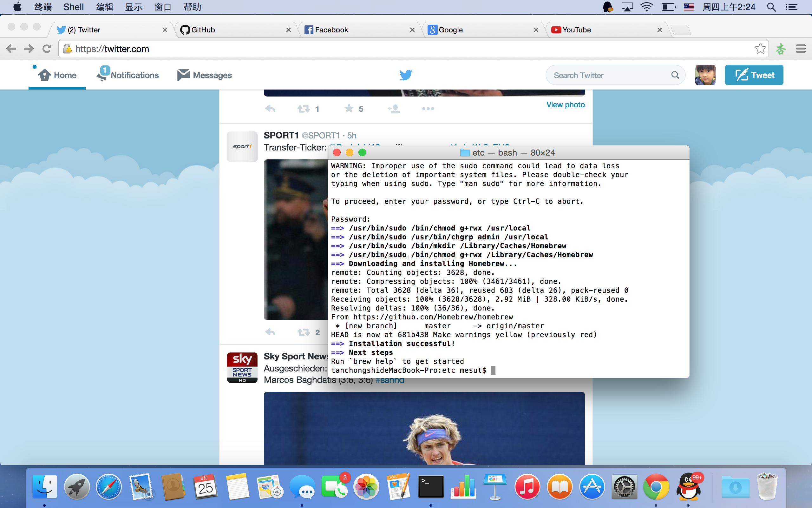
Task: Reply to the tweet with 1 retweet
Action: (x=270, y=109)
